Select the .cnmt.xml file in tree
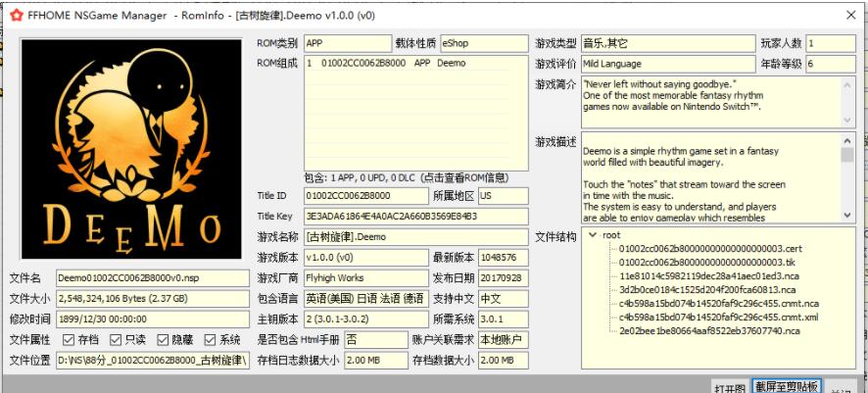The image size is (868, 393). [x=718, y=318]
